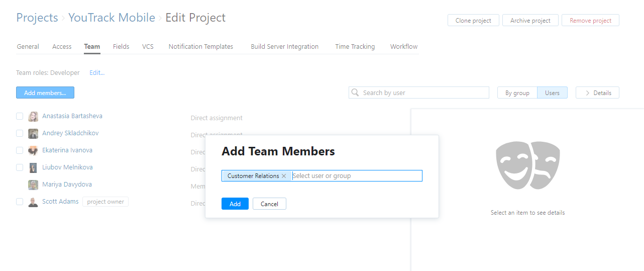This screenshot has height=271, width=644.
Task: Open the Edit team roles link
Action: tap(97, 73)
